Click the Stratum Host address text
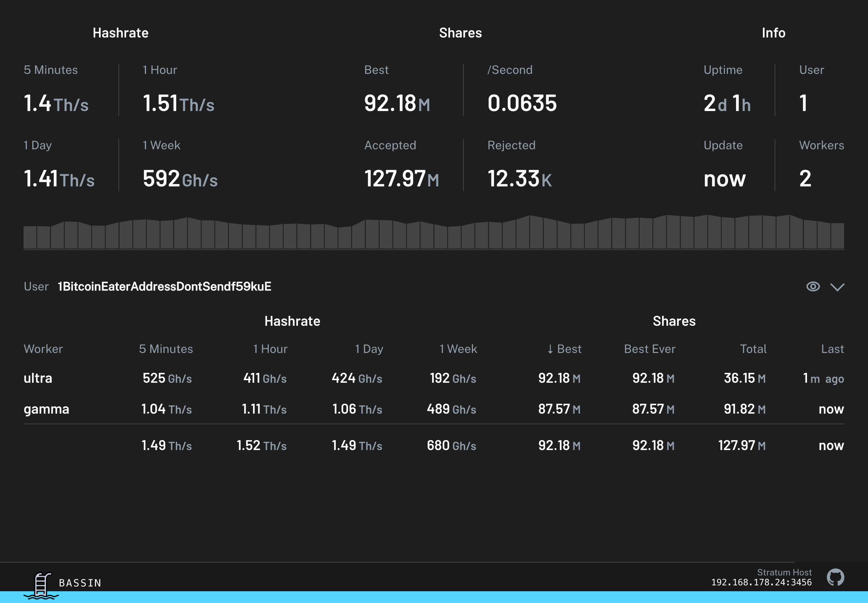The width and height of the screenshot is (868, 603). [761, 582]
